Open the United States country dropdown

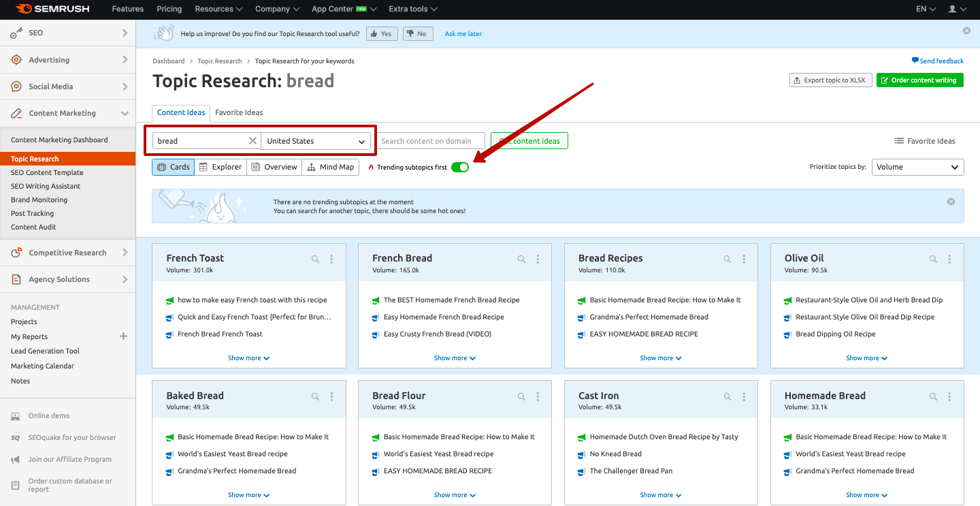point(316,141)
